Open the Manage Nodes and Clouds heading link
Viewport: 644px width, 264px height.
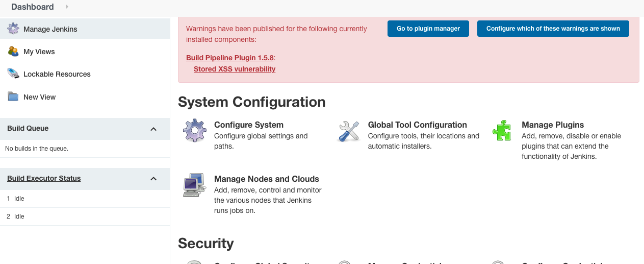coord(267,179)
